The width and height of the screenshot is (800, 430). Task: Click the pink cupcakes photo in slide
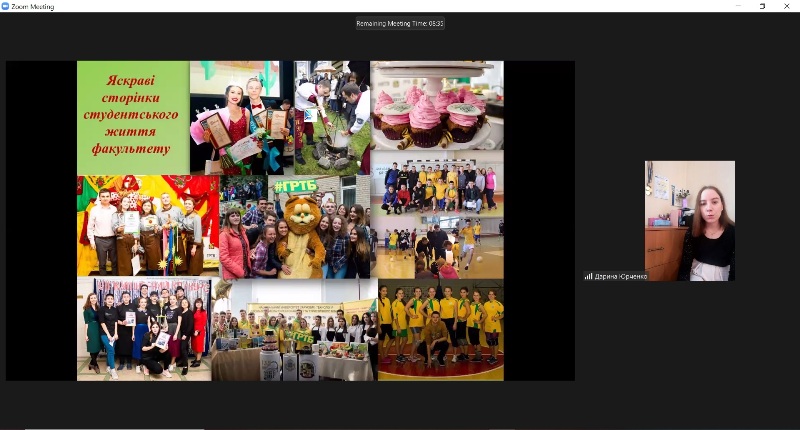[x=437, y=106]
